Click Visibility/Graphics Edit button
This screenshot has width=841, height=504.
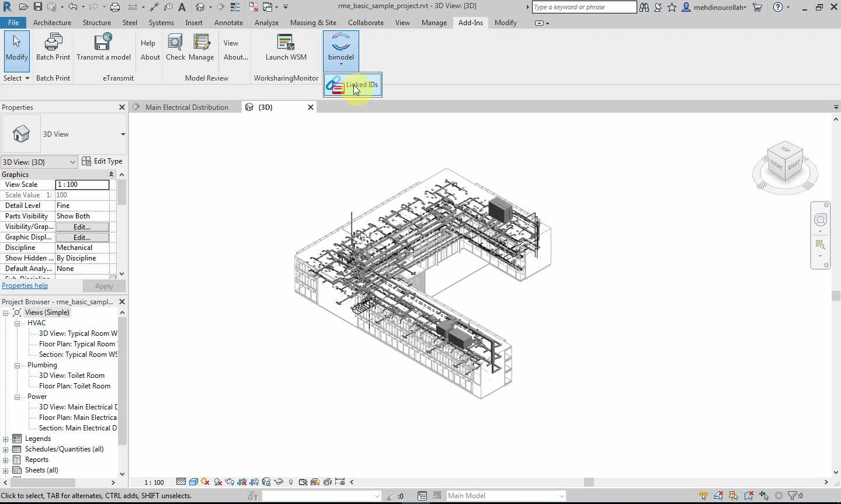pyautogui.click(x=82, y=227)
